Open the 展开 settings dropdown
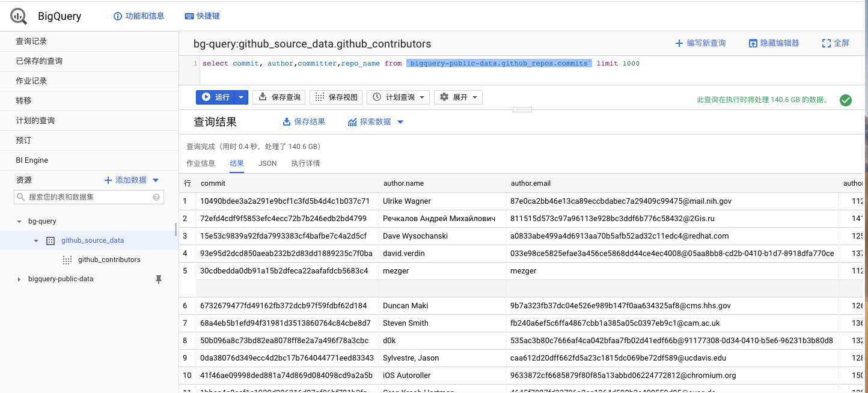 click(458, 97)
